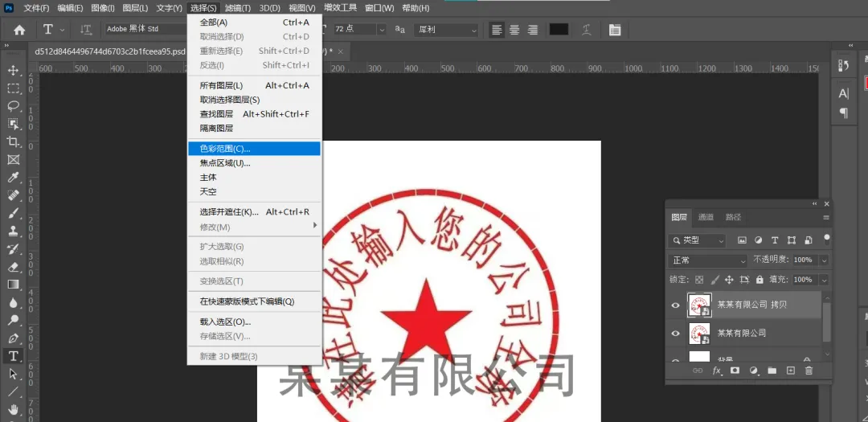868x422 pixels.
Task: Toggle prevent artboard auto-nesting lock
Action: 744,280
